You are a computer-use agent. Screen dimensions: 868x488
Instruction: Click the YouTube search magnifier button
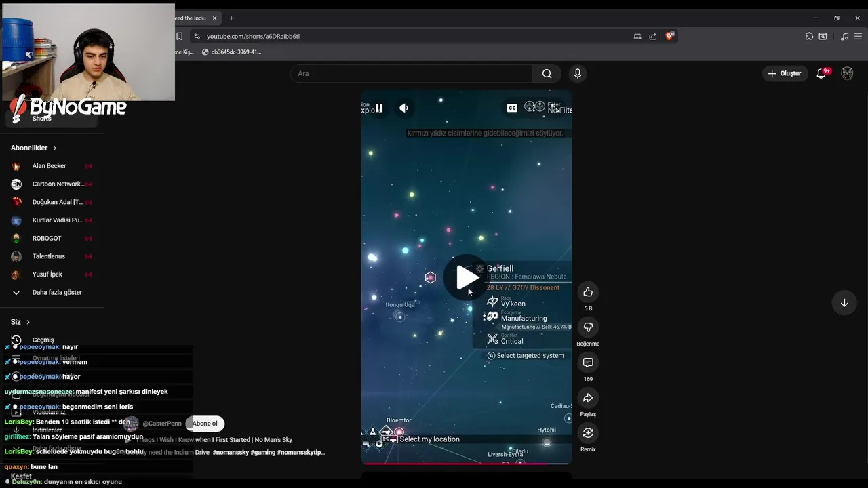547,73
